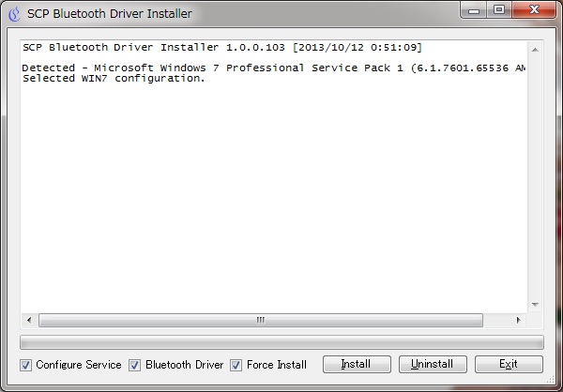
Task: Click the horizontal scroll left arrow
Action: [29, 320]
